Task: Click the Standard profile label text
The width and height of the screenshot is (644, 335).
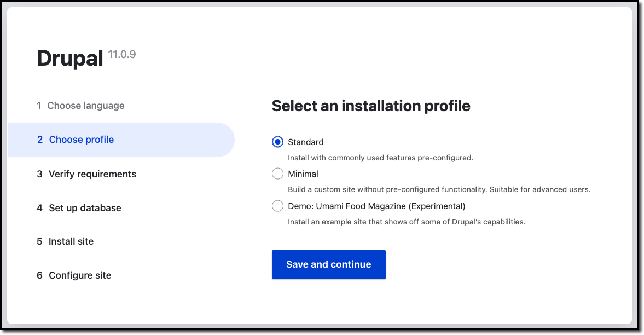Action: 305,142
